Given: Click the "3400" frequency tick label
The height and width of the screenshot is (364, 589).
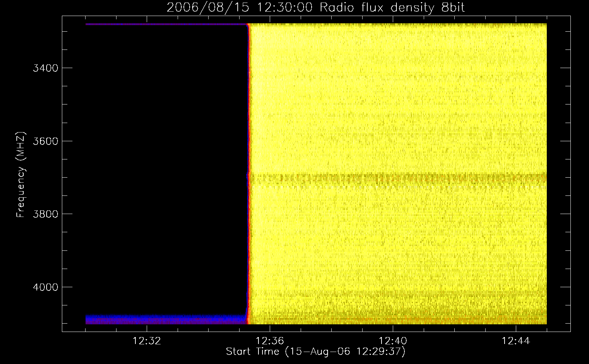Looking at the screenshot, I should pyautogui.click(x=46, y=68).
